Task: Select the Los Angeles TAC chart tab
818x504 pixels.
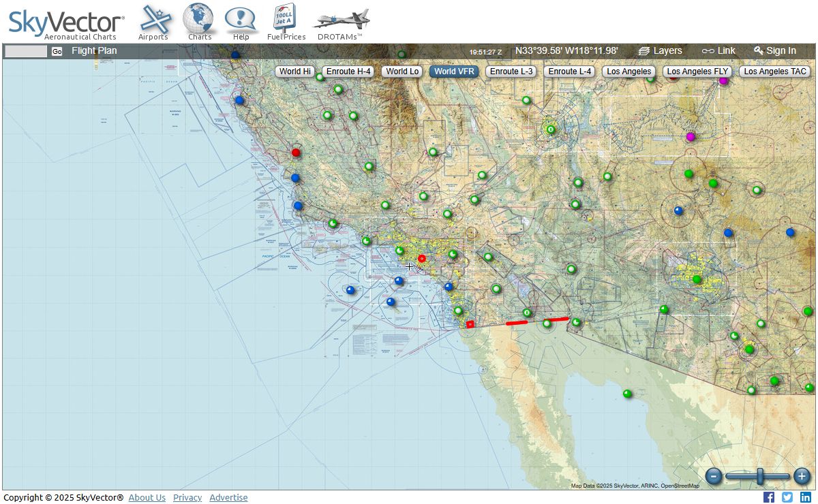Action: 775,72
